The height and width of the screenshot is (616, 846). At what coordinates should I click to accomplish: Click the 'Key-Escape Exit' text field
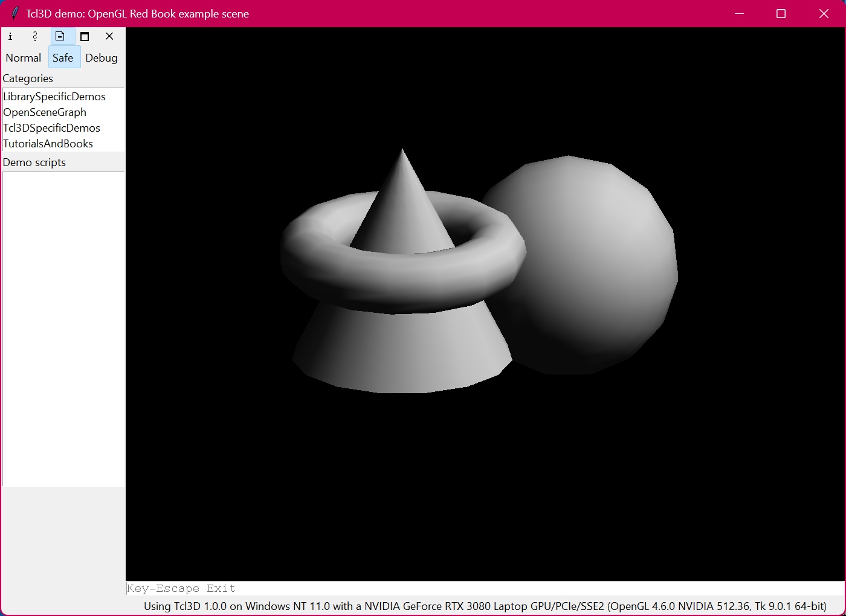[485, 589]
